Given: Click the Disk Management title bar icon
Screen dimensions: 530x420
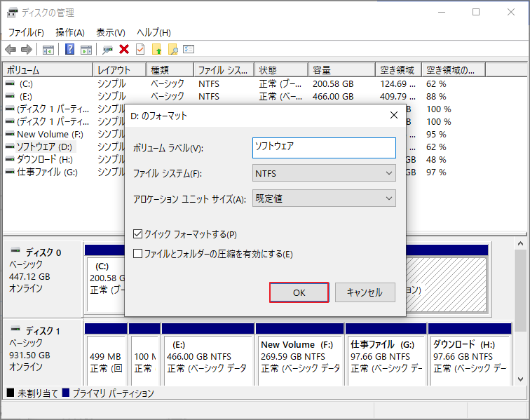Looking at the screenshot, I should point(12,13).
